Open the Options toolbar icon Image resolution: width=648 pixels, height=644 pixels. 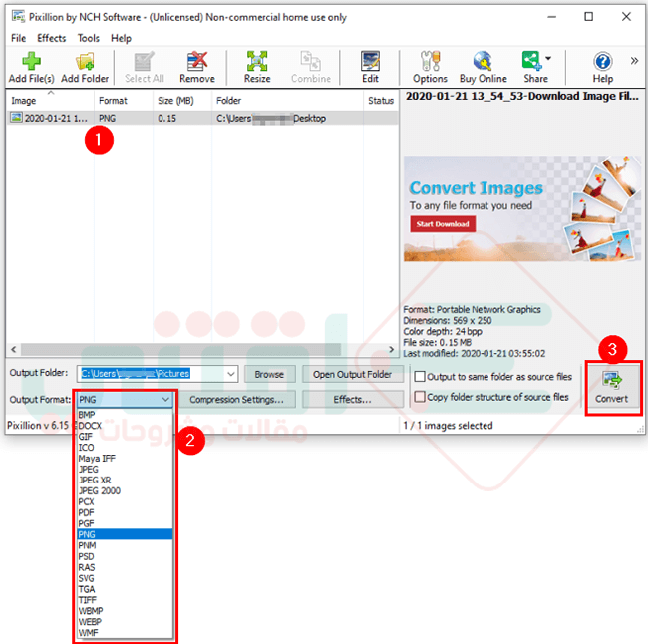[430, 68]
